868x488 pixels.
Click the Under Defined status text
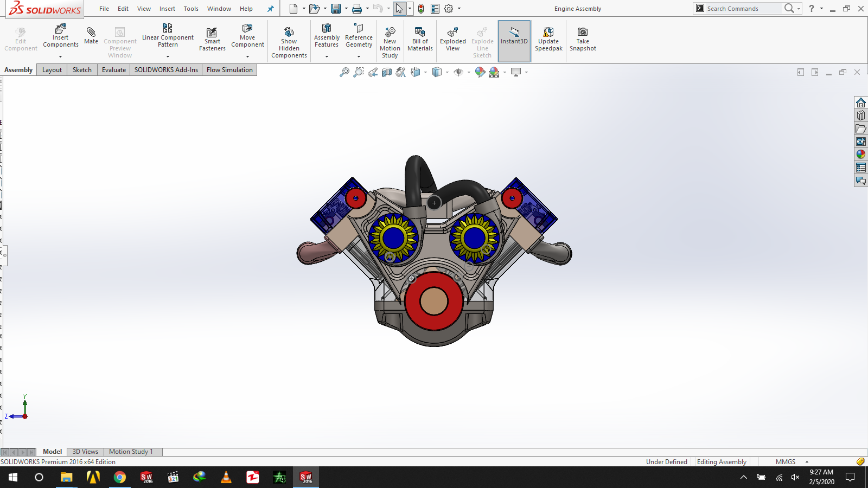point(667,462)
